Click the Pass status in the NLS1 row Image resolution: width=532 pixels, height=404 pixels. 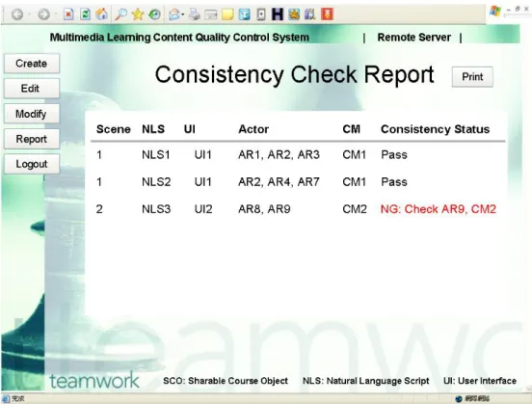tap(394, 155)
